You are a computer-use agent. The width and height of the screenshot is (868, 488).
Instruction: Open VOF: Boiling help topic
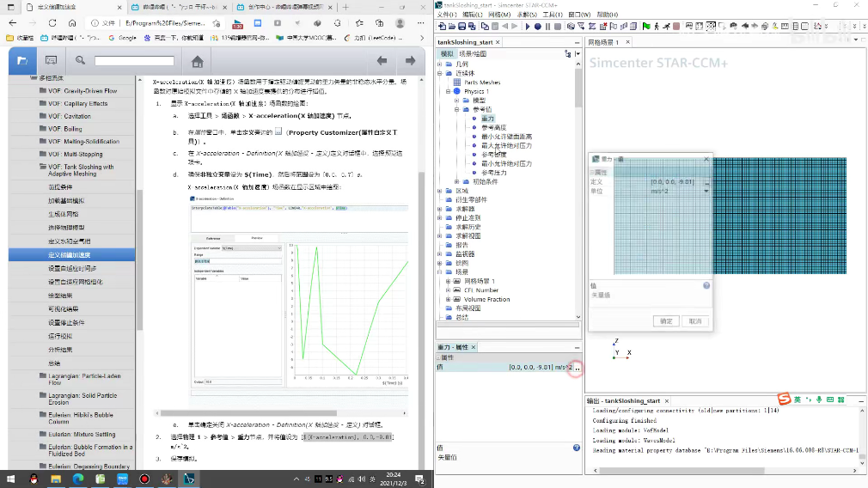pyautogui.click(x=64, y=129)
